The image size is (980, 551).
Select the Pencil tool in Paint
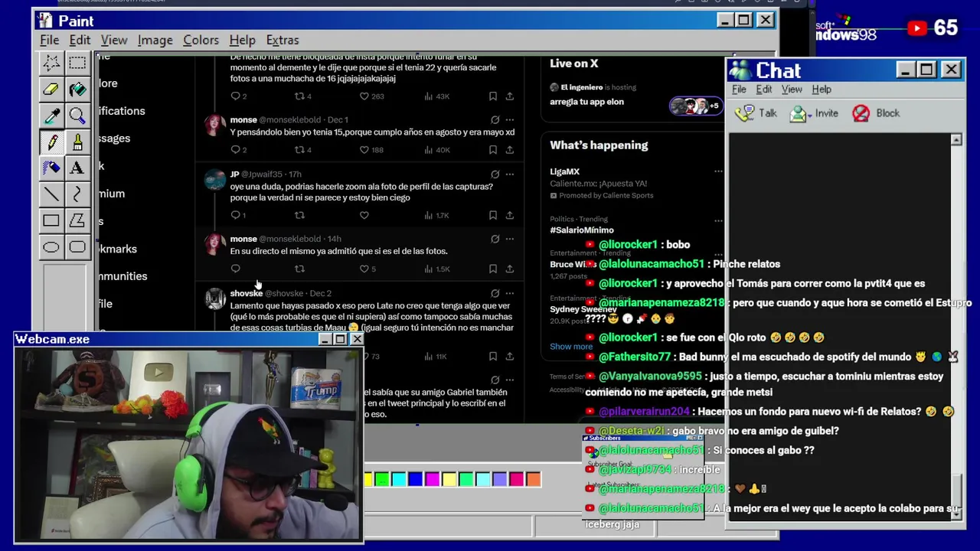coord(51,142)
